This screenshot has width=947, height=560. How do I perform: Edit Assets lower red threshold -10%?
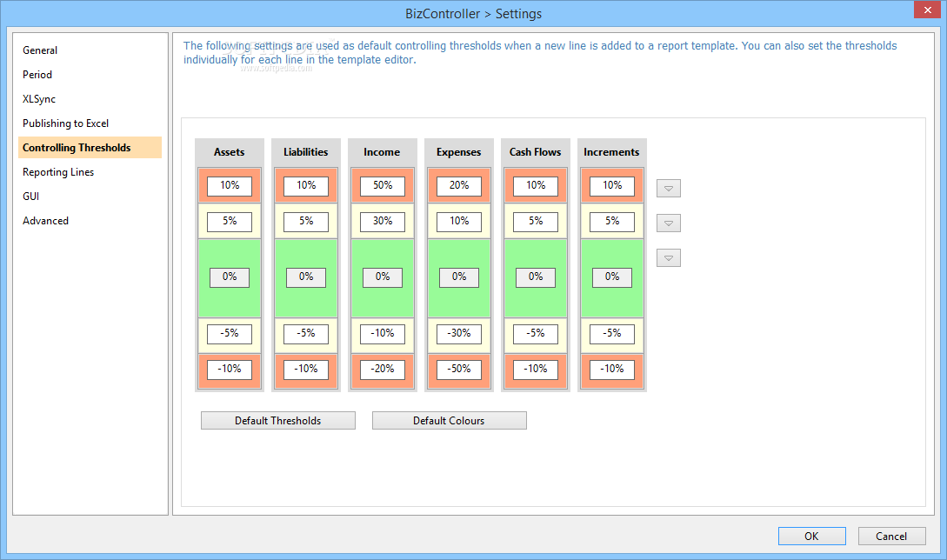coord(230,369)
